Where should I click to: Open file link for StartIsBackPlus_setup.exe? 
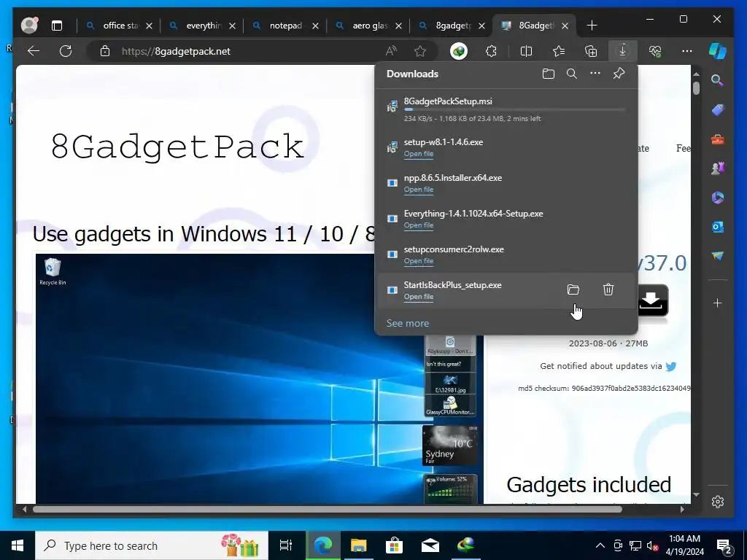coord(419,297)
